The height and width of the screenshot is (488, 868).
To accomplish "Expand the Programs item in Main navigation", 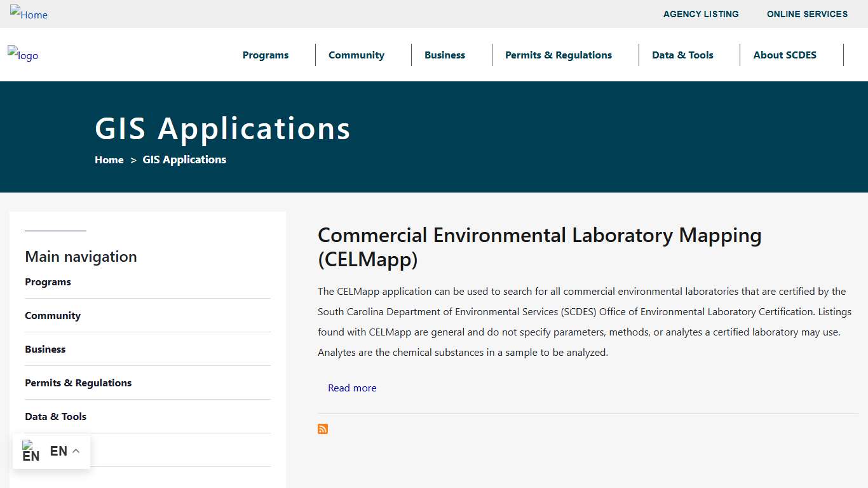I will 48,281.
